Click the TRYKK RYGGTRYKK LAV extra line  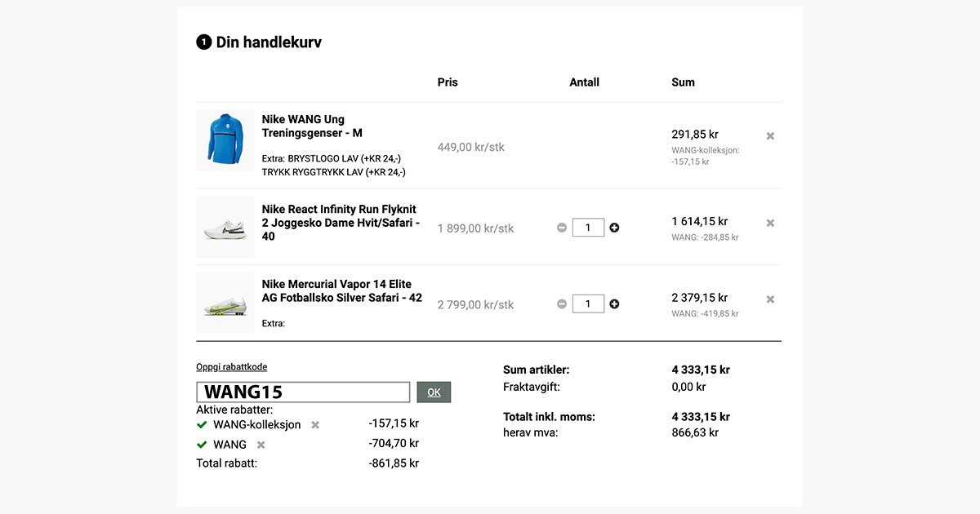[x=334, y=172]
